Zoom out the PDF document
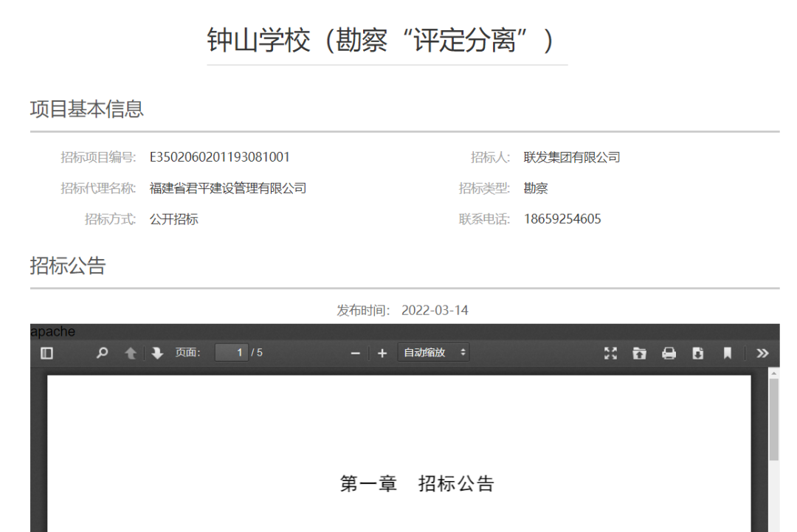The width and height of the screenshot is (797, 532). coord(356,353)
